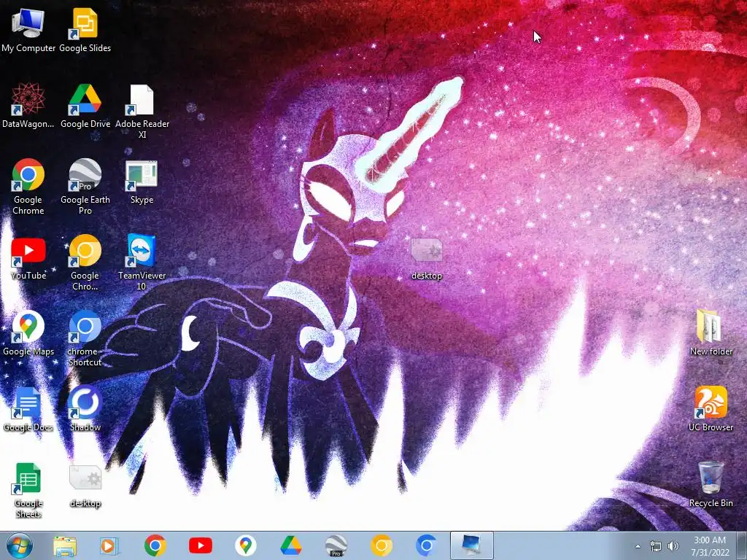The width and height of the screenshot is (747, 560).
Task: Select the Google Earth Pro desktop shortcut
Action: pos(85,187)
